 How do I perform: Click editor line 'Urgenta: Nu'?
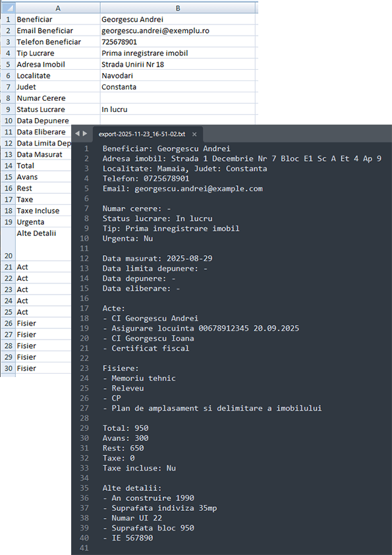128,238
